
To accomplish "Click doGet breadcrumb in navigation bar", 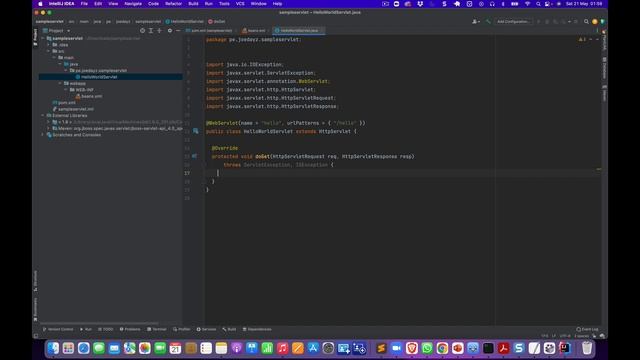I will [217, 21].
